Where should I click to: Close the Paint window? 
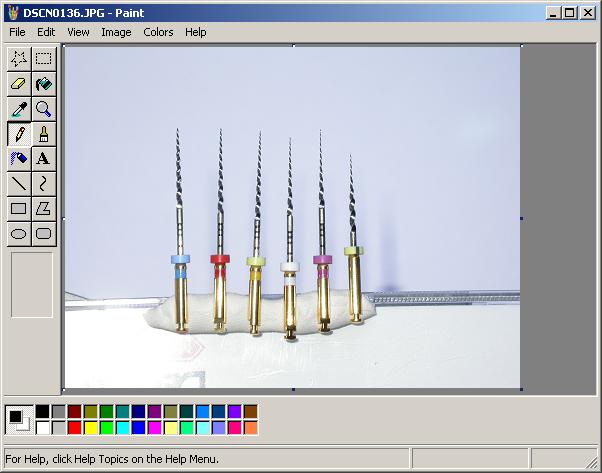tap(588, 13)
